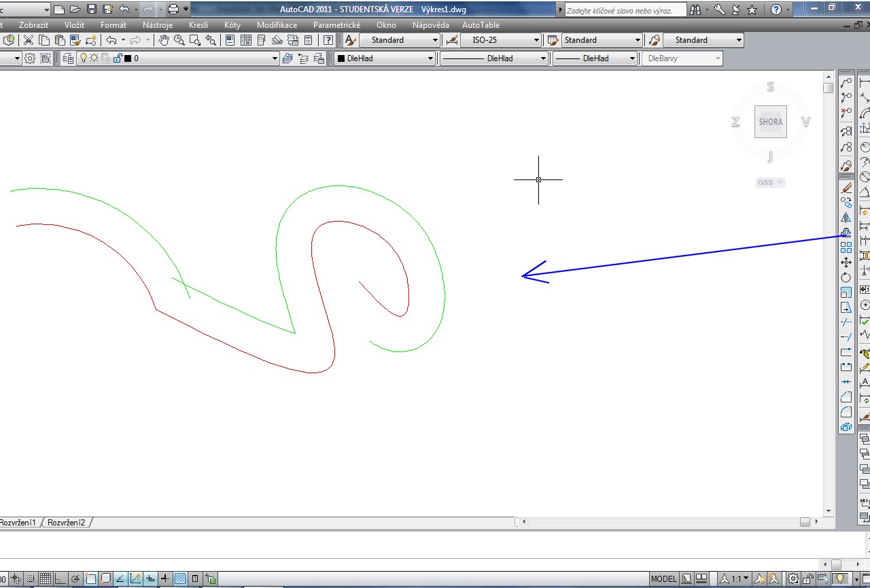870x588 pixels.
Task: Toggle Grid display in status bar
Action: pyautogui.click(x=46, y=579)
